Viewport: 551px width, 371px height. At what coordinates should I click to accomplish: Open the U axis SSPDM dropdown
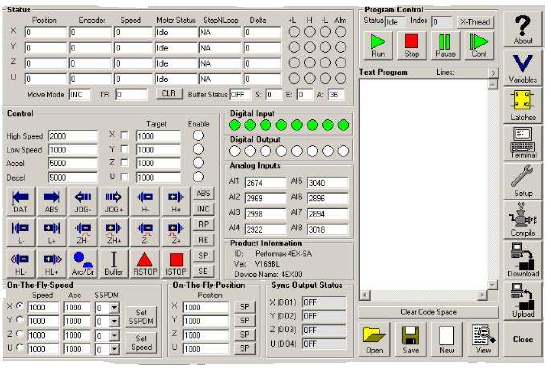(114, 349)
